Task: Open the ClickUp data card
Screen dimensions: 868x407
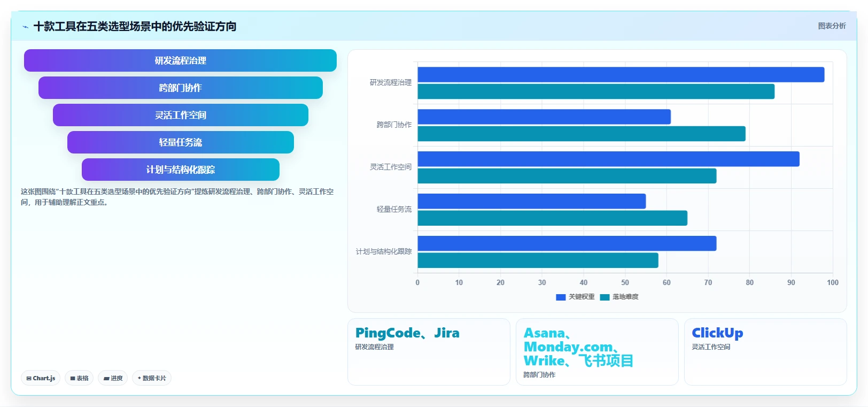Action: pos(765,352)
